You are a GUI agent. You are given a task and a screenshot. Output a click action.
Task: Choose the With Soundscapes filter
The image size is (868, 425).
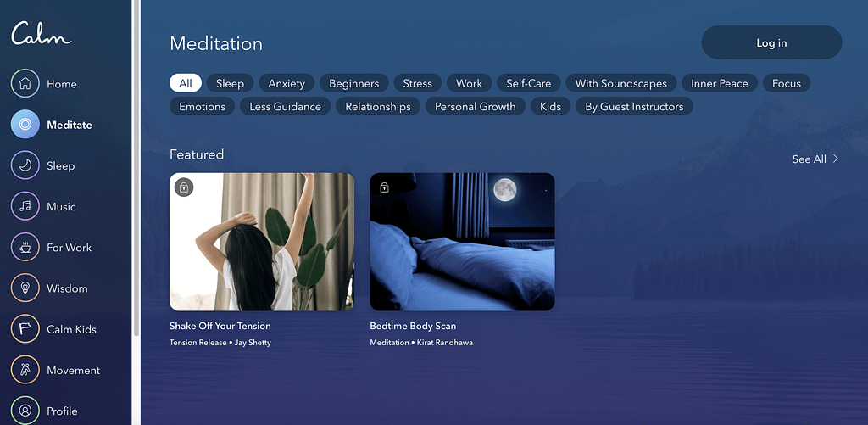click(x=621, y=83)
